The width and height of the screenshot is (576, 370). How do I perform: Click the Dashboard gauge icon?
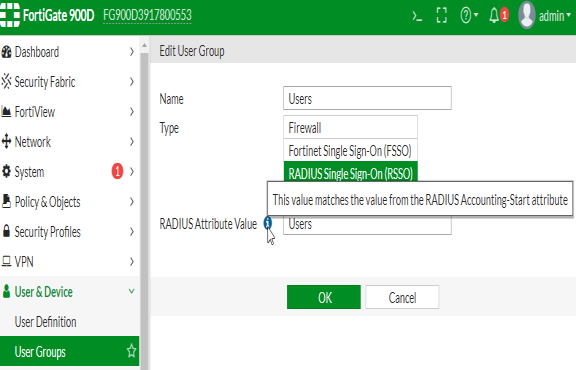click(x=6, y=52)
